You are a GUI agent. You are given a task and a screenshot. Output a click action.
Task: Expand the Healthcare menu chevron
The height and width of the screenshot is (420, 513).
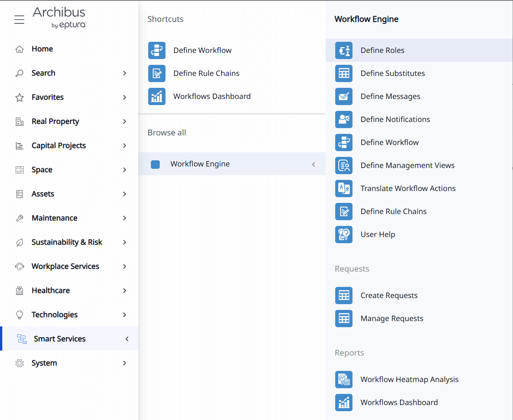pyautogui.click(x=124, y=291)
